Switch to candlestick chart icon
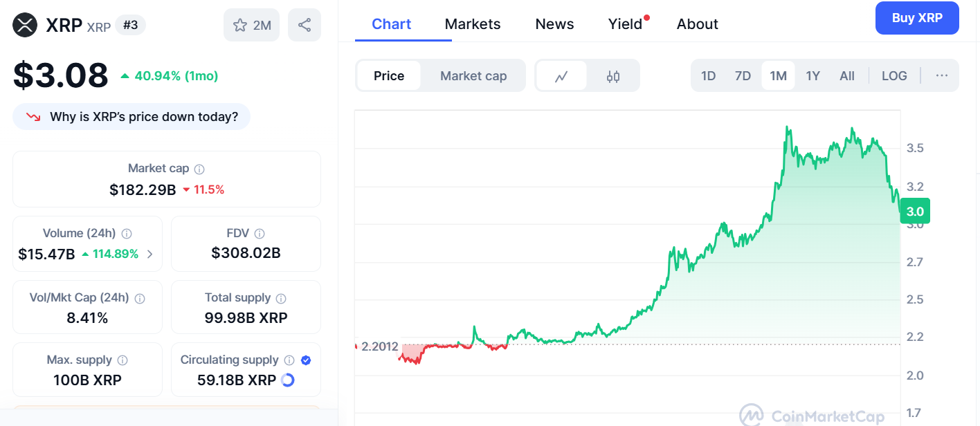980x426 pixels. (613, 76)
